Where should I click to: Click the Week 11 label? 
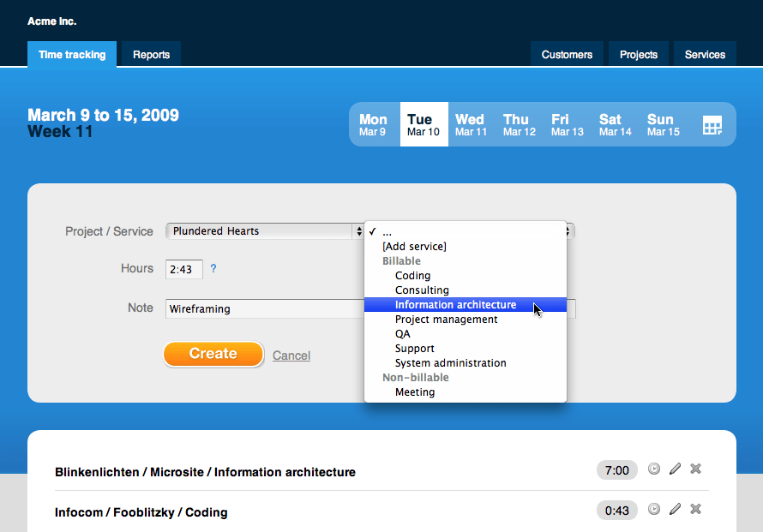(x=60, y=131)
